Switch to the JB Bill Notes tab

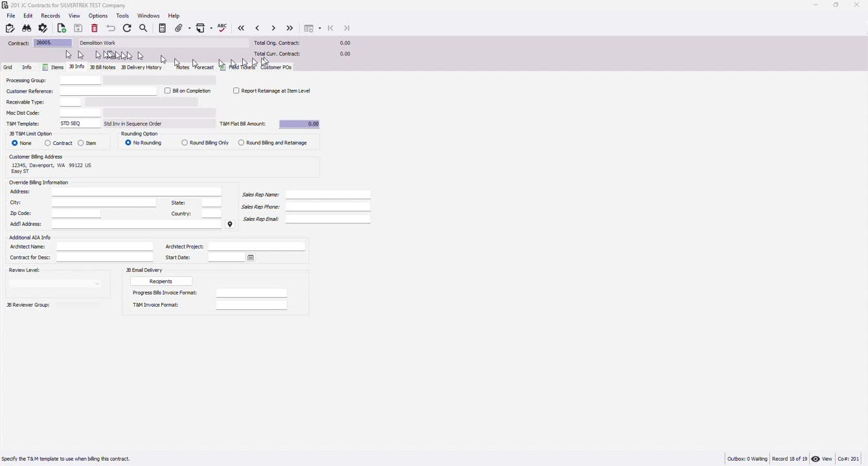[x=102, y=67]
